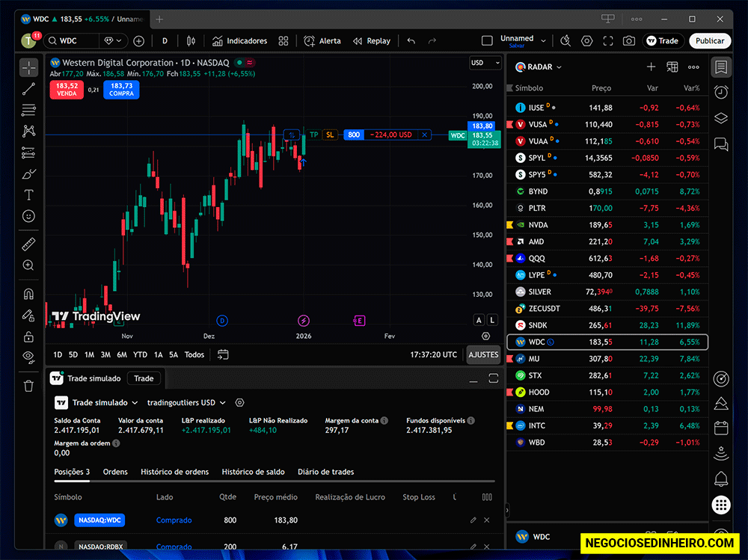This screenshot has height=560, width=748.
Task: Select the zoom in tool
Action: 28,265
